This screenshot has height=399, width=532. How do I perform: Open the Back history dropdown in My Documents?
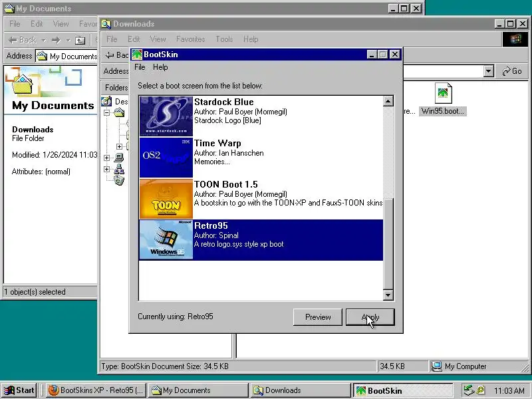43,40
